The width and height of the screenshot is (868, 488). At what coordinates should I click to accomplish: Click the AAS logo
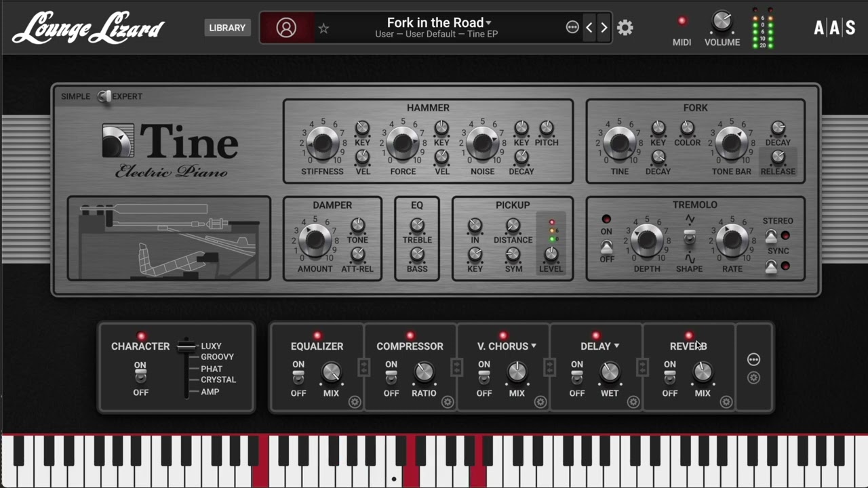click(835, 28)
